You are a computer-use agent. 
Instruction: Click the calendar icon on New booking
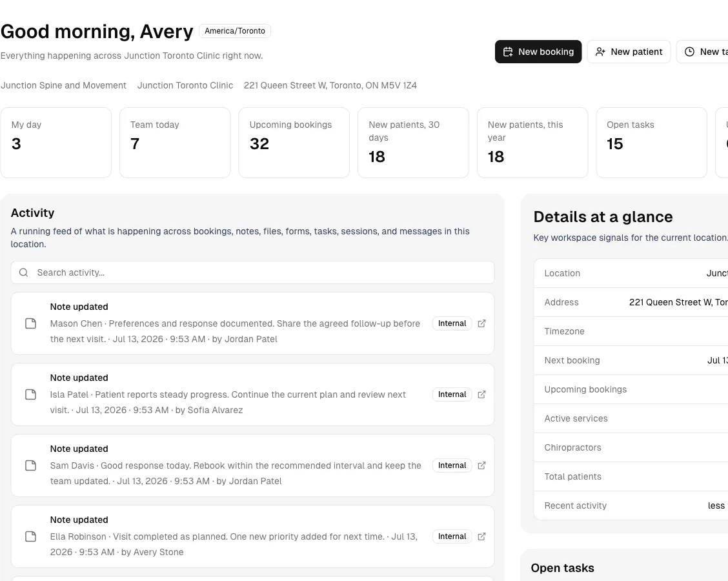click(x=508, y=52)
